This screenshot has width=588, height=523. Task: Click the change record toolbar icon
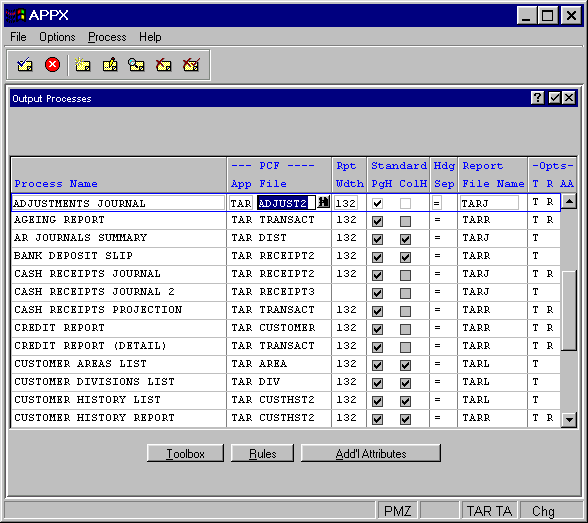110,65
